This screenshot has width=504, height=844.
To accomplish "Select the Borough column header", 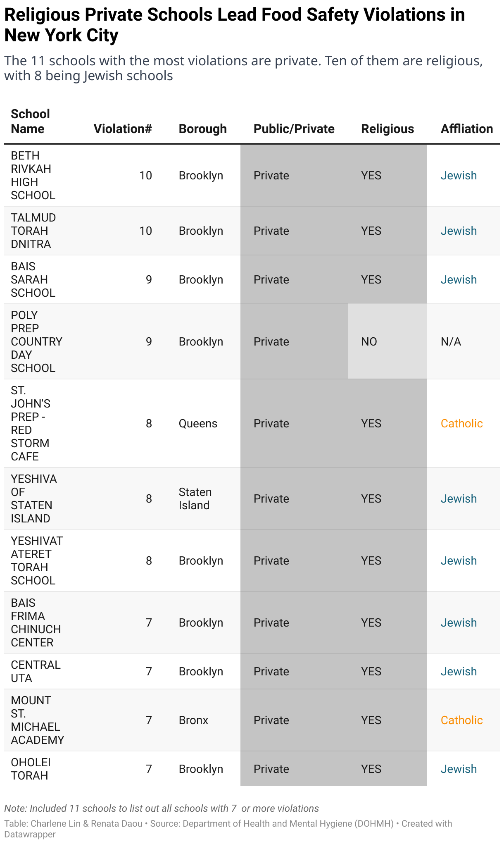I will (202, 129).
